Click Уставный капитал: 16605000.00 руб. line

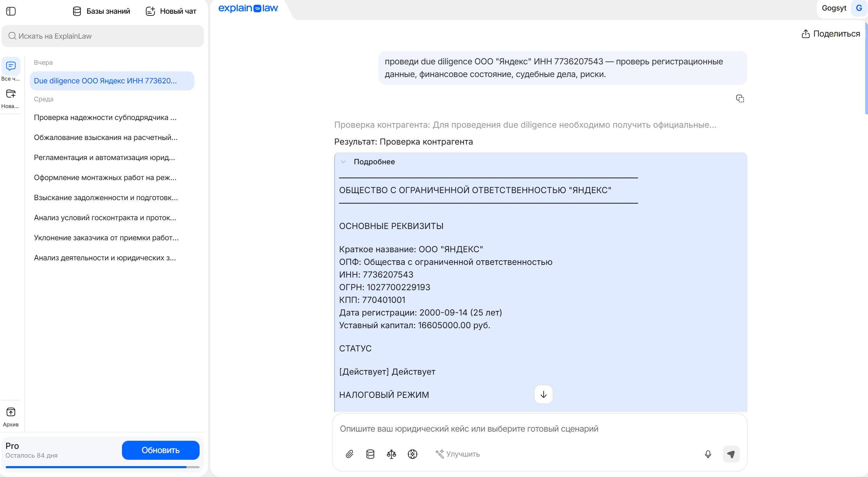(x=415, y=325)
